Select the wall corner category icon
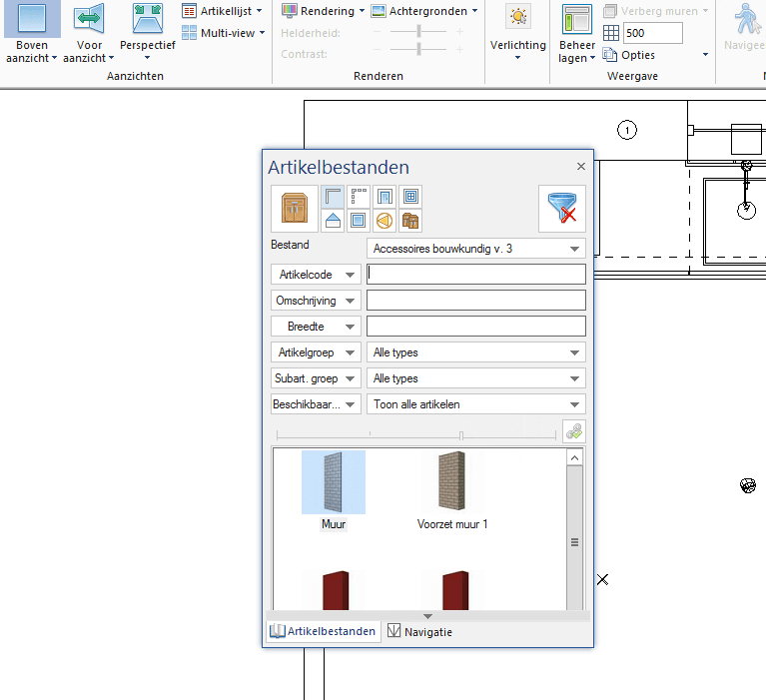Image resolution: width=766 pixels, height=700 pixels. (334, 197)
